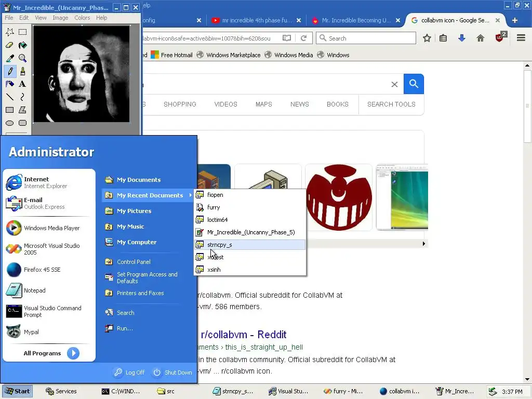Image resolution: width=532 pixels, height=399 pixels.
Task: Click the red smiling logo image thumbnail
Action: [x=339, y=197]
